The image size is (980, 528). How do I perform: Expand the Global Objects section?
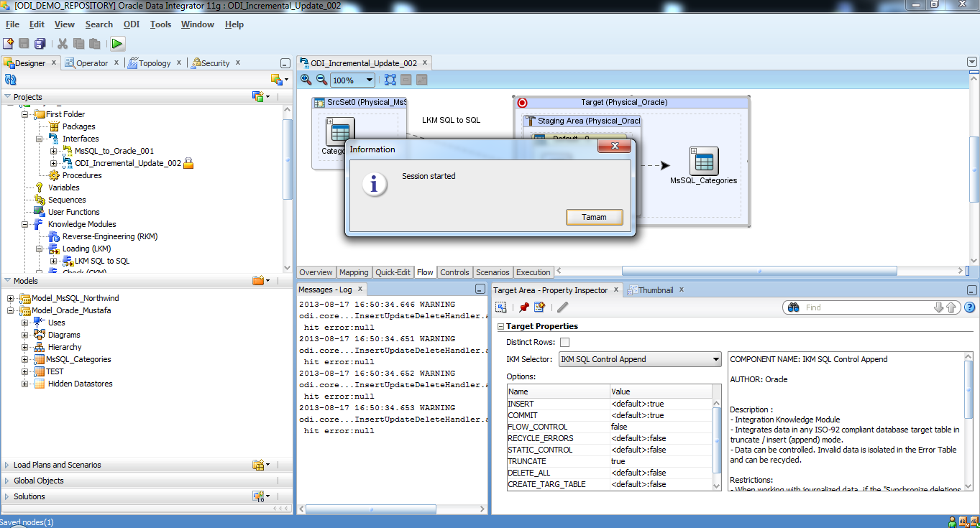tap(7, 481)
